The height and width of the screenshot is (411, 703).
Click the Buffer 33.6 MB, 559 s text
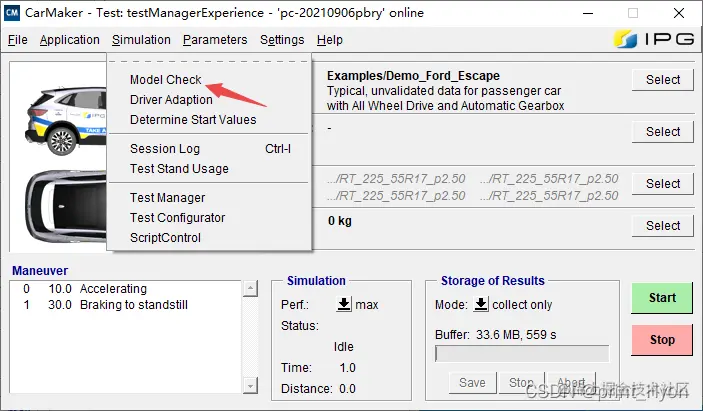point(495,335)
